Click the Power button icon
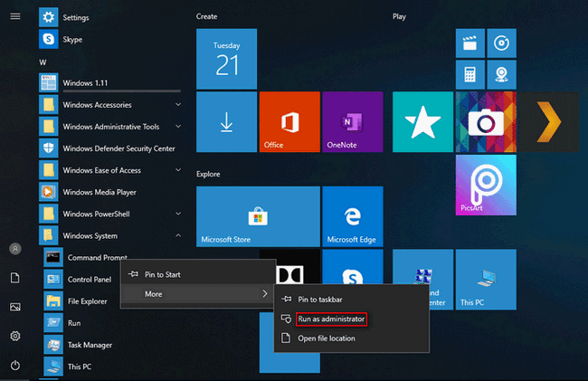Screen dimensions: 588x381 pyautogui.click(x=15, y=365)
